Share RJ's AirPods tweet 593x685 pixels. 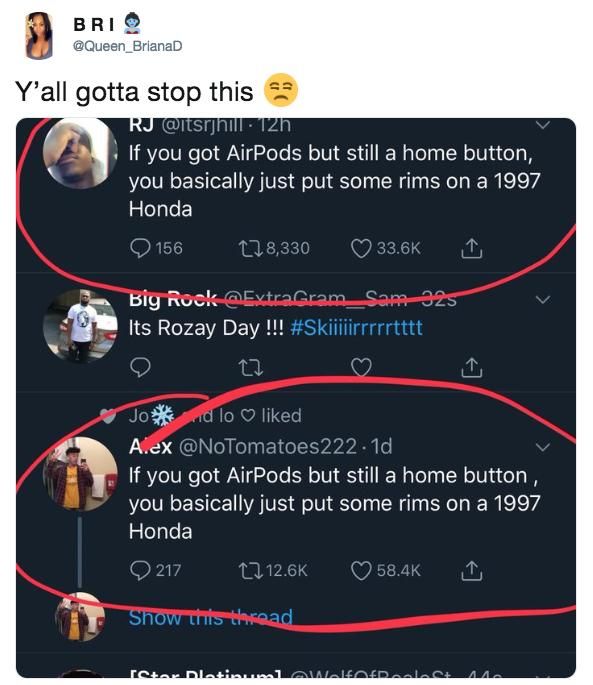click(472, 248)
